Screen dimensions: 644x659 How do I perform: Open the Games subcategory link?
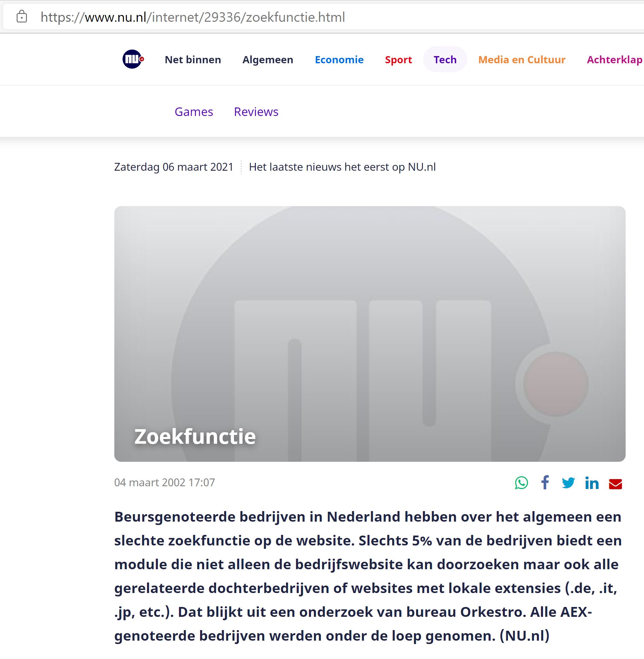click(194, 112)
